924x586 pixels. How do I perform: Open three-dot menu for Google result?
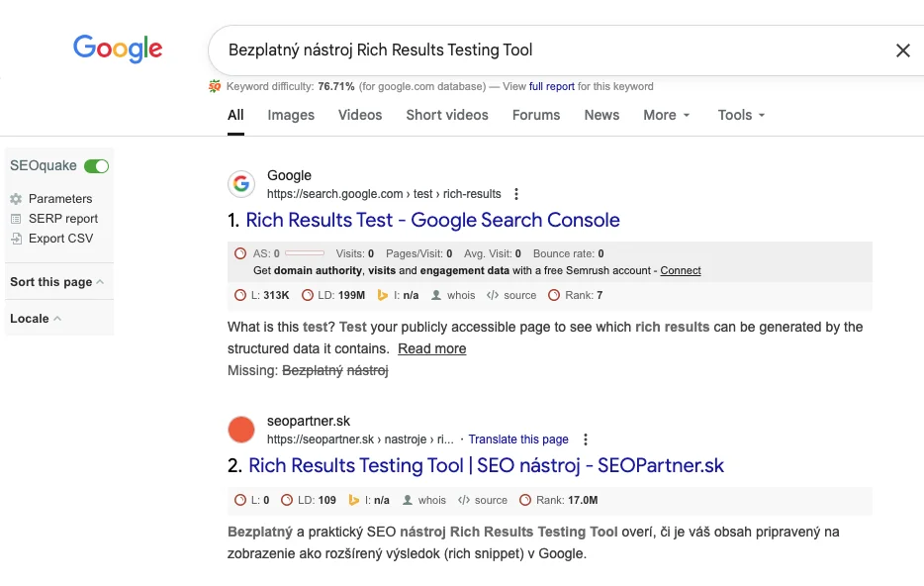pyautogui.click(x=516, y=194)
